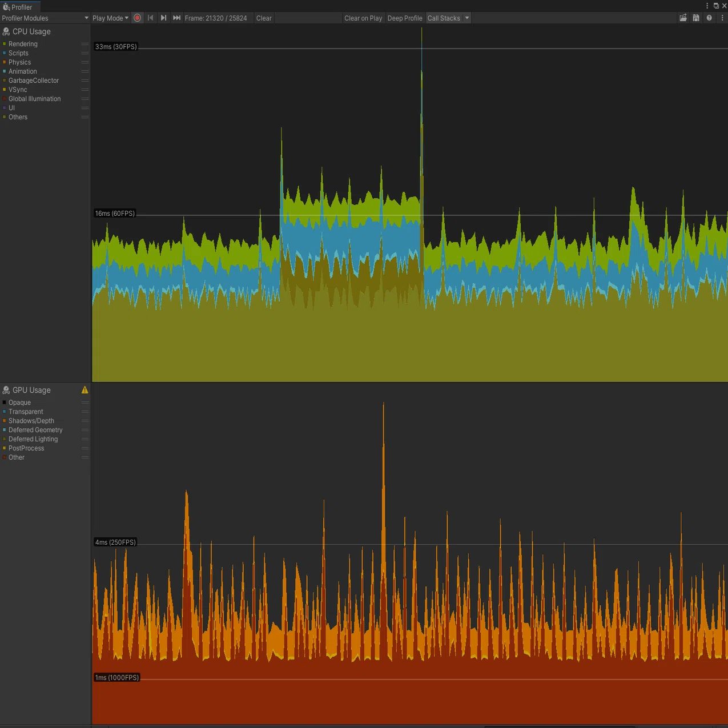728x728 pixels.
Task: Click the Clear button
Action: coord(264,18)
